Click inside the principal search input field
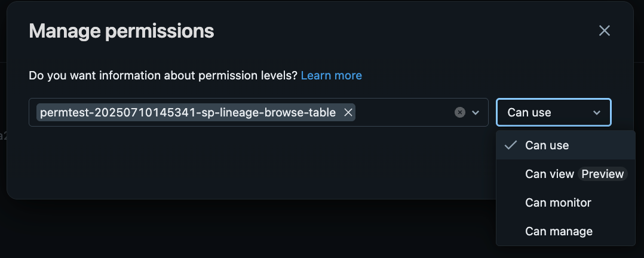The image size is (644, 258). 404,112
